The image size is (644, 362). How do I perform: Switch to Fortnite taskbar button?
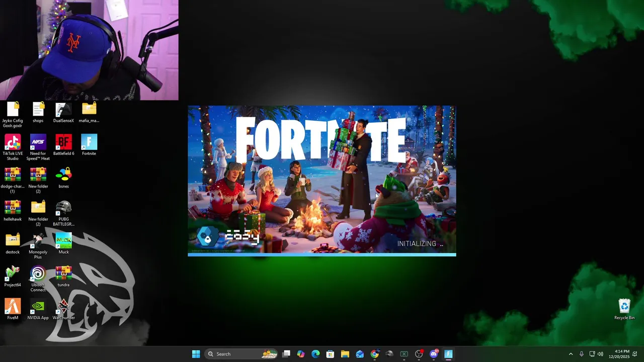448,354
